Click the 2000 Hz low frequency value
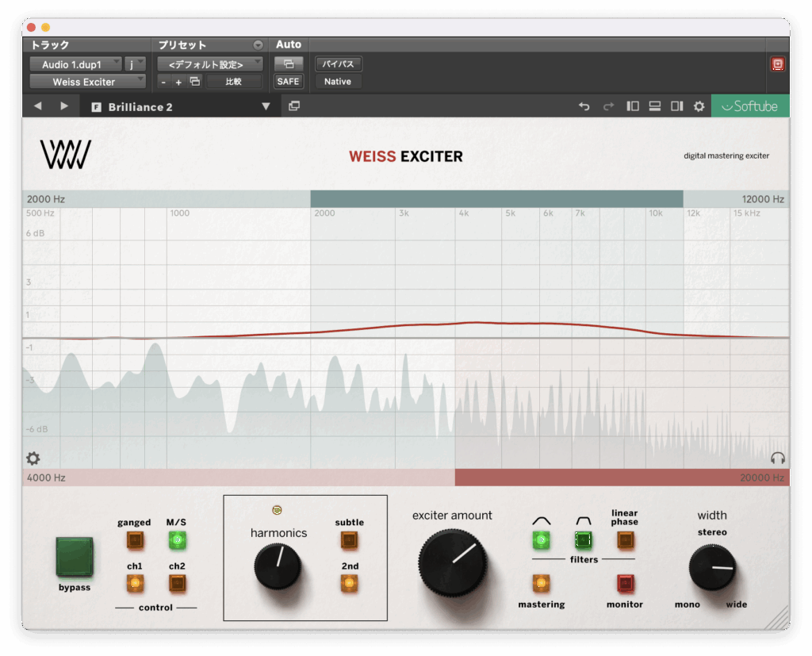Screen dimensions: 812x656 (46, 199)
